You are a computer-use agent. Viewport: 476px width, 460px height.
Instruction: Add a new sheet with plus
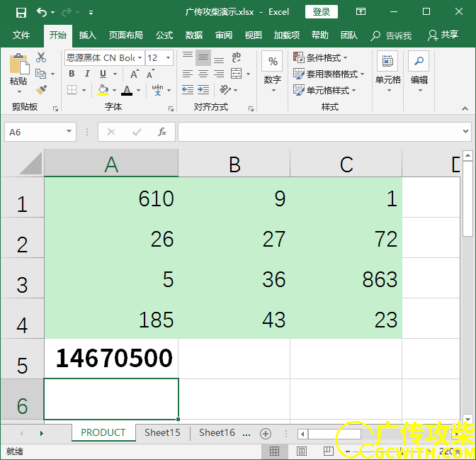coord(266,434)
